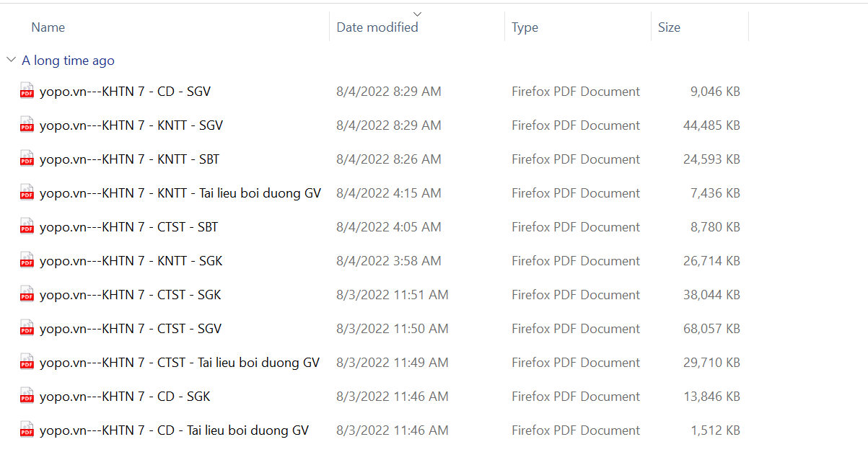Click PDF icon of KHTN 7 - KNTT - SGK
The height and width of the screenshot is (460, 868).
tap(27, 261)
